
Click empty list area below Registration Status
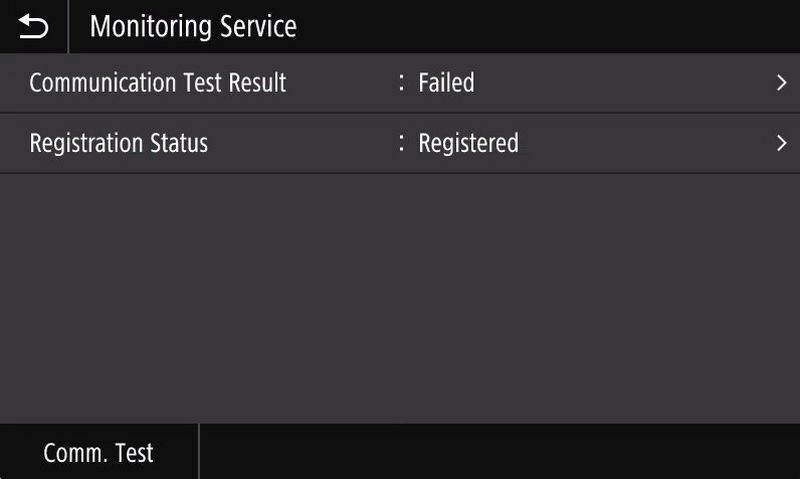point(400,298)
